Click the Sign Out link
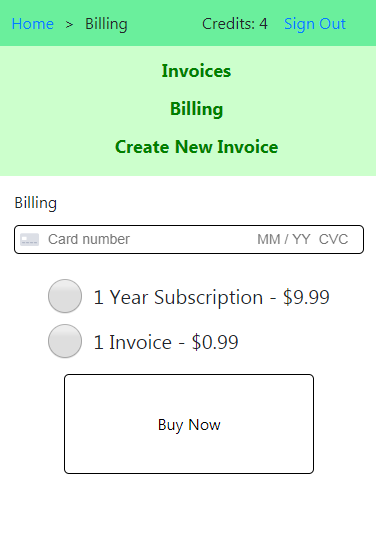 315,24
